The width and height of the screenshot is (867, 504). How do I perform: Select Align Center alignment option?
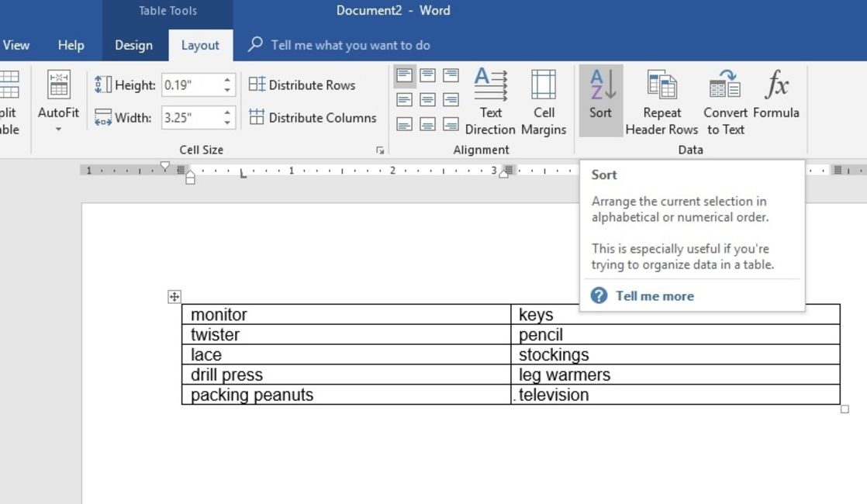(427, 100)
